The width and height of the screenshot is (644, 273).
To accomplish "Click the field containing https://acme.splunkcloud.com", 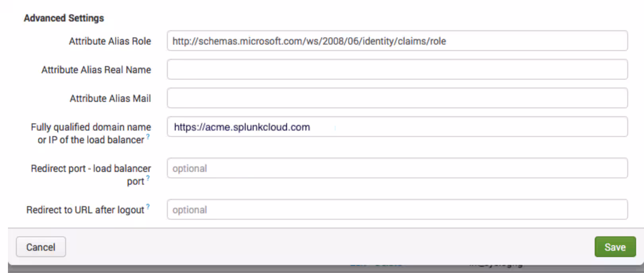I will pyautogui.click(x=397, y=127).
